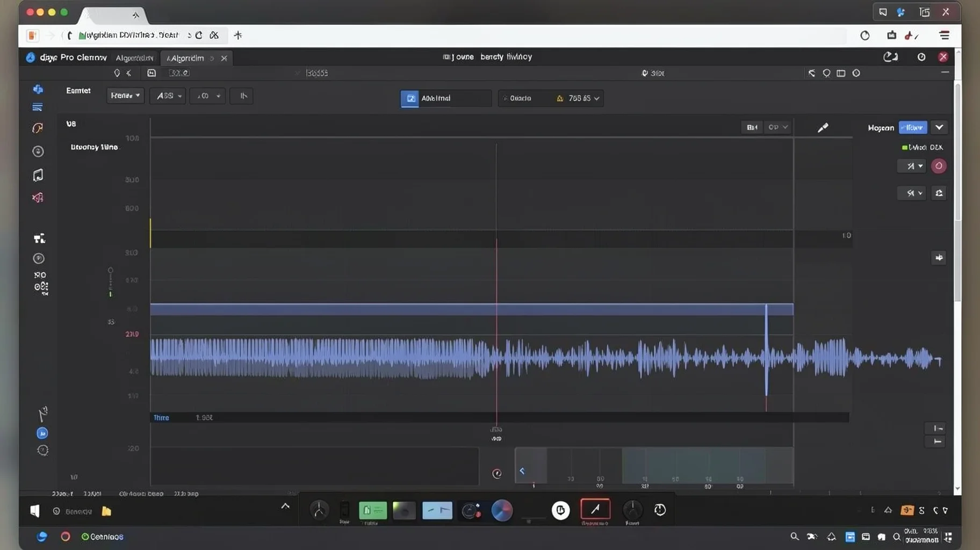Open the music note panel in sidebar
The image size is (980, 550).
[x=38, y=175]
